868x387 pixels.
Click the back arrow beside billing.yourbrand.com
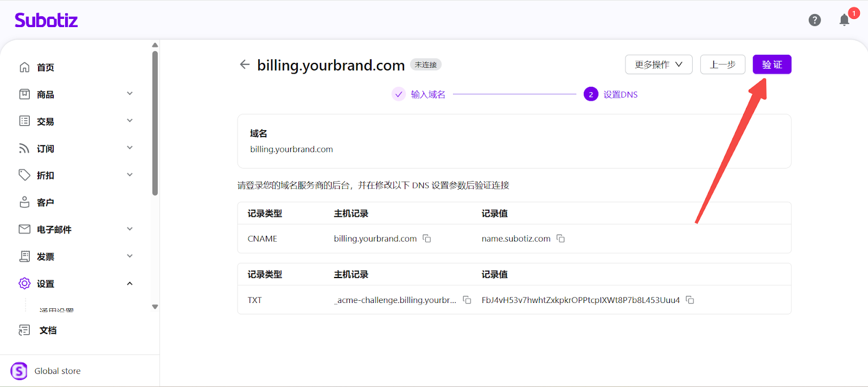coord(245,64)
